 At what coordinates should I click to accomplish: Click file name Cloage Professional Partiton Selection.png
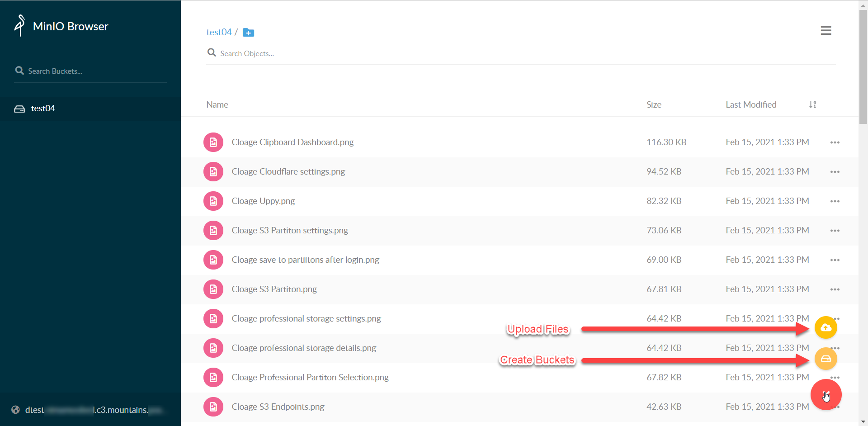310,377
